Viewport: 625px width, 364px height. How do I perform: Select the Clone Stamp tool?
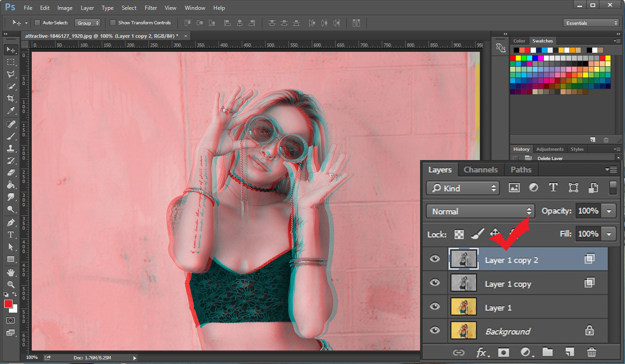pos(11,148)
